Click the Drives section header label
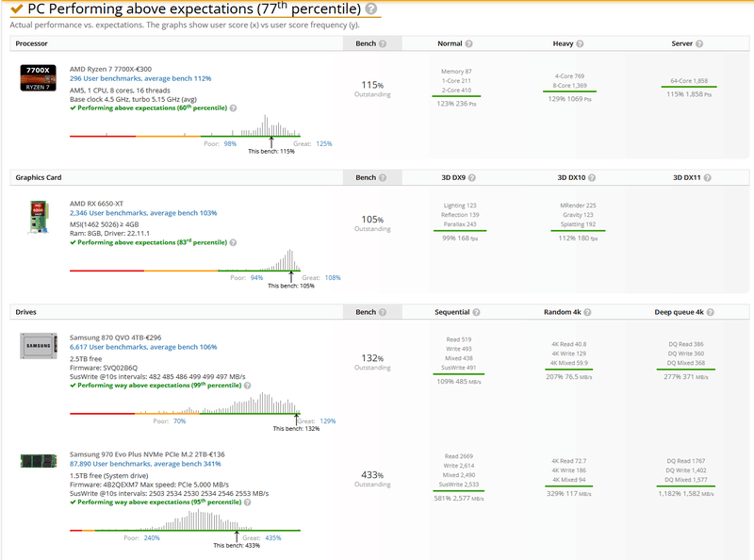Image resolution: width=754 pixels, height=560 pixels. (26, 312)
